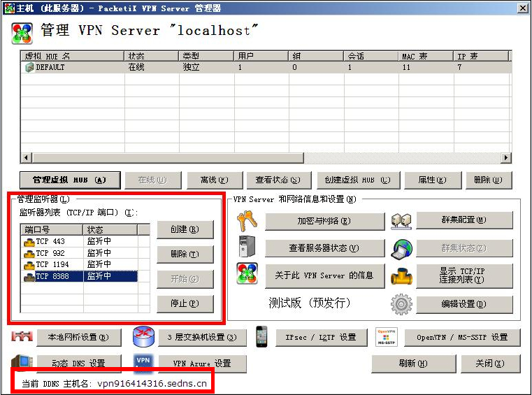Open 加密与网络 settings
The width and height of the screenshot is (532, 395).
[x=324, y=221]
